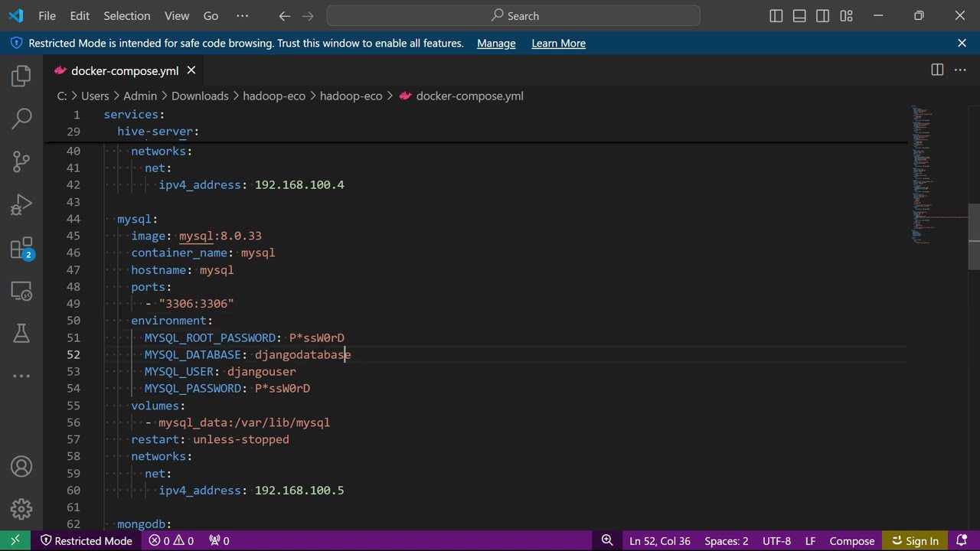Toggle the primary side bar layout icon
Viewport: 980px width, 551px height.
point(776,15)
